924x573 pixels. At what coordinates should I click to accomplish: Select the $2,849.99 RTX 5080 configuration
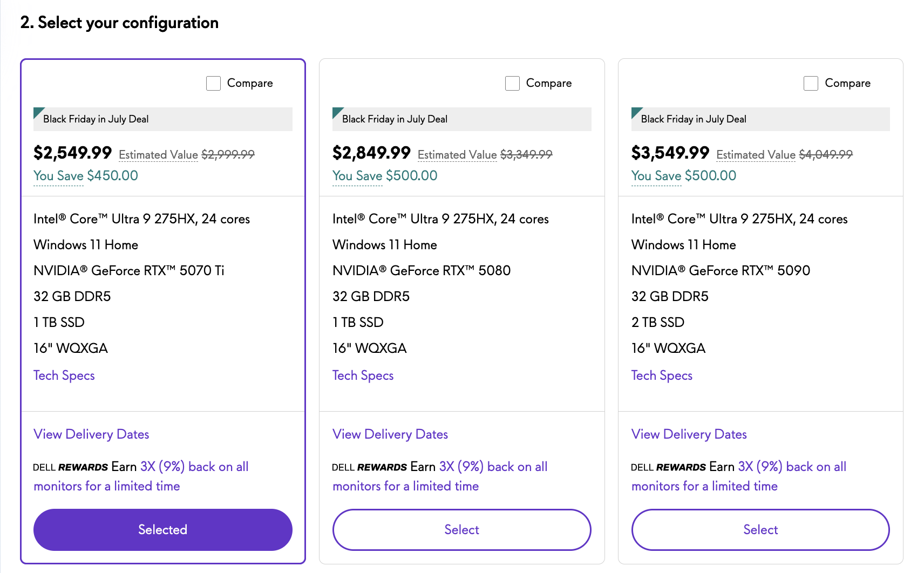(461, 529)
